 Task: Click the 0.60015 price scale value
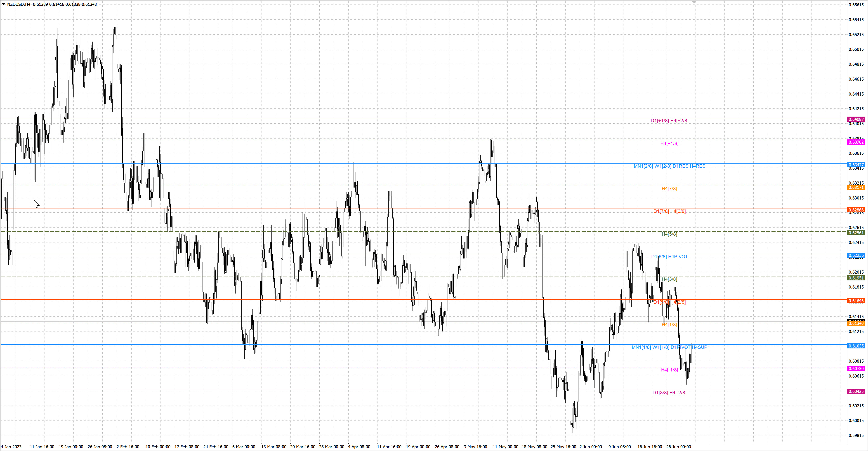pos(856,420)
